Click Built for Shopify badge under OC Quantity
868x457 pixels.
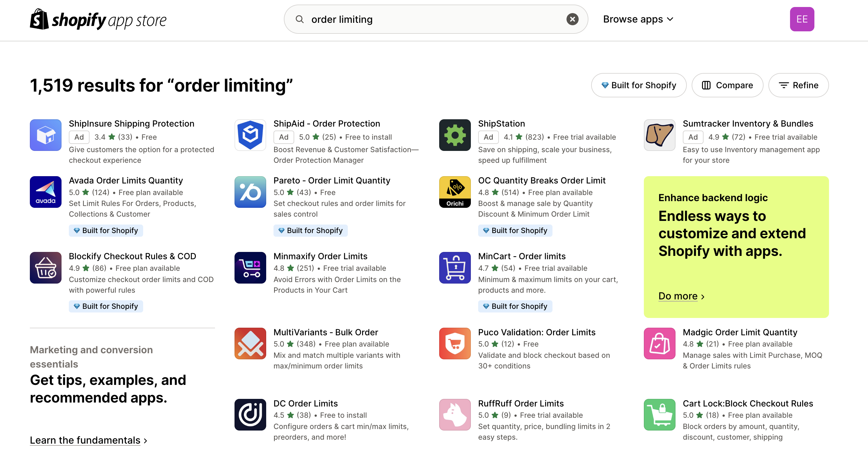[515, 231]
